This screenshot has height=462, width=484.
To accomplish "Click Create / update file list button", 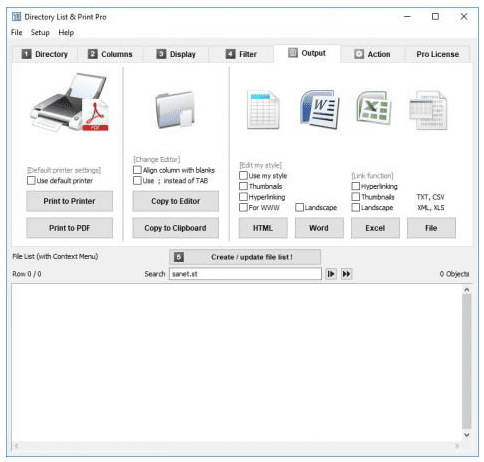I will coord(245,257).
